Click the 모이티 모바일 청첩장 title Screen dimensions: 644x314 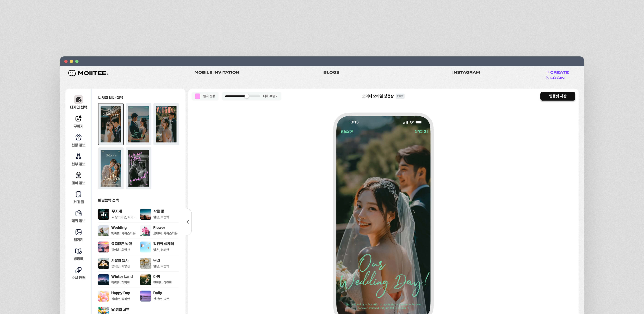[x=378, y=96]
